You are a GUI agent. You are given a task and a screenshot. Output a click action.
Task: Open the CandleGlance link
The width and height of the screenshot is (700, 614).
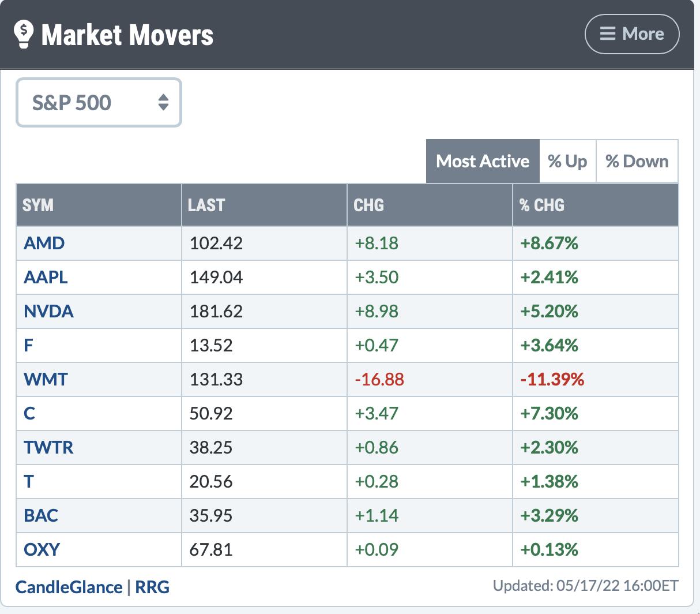pyautogui.click(x=69, y=587)
